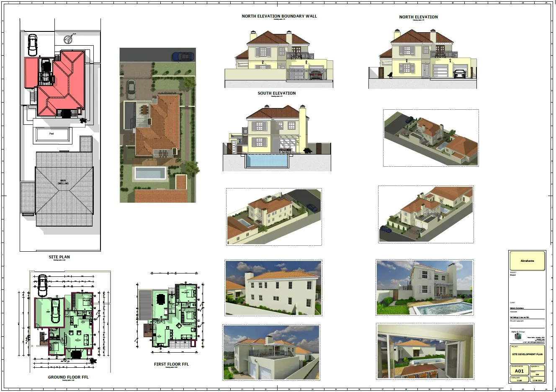
Task: Select the grey car on the rendered driveway
Action: point(131,88)
